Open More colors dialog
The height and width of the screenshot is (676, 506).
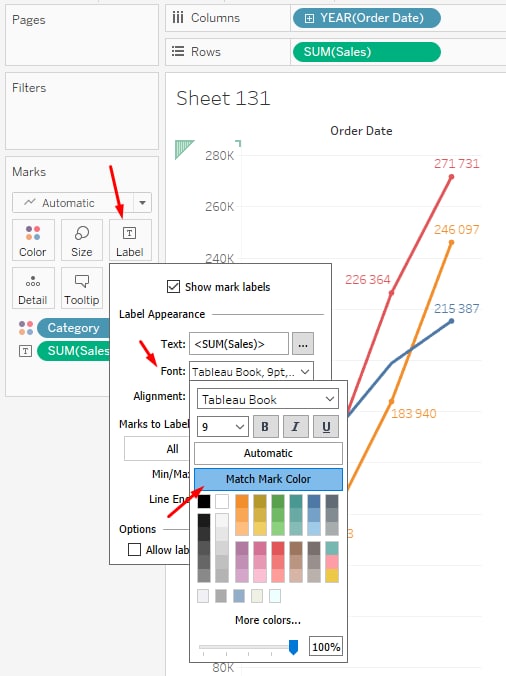pos(268,620)
